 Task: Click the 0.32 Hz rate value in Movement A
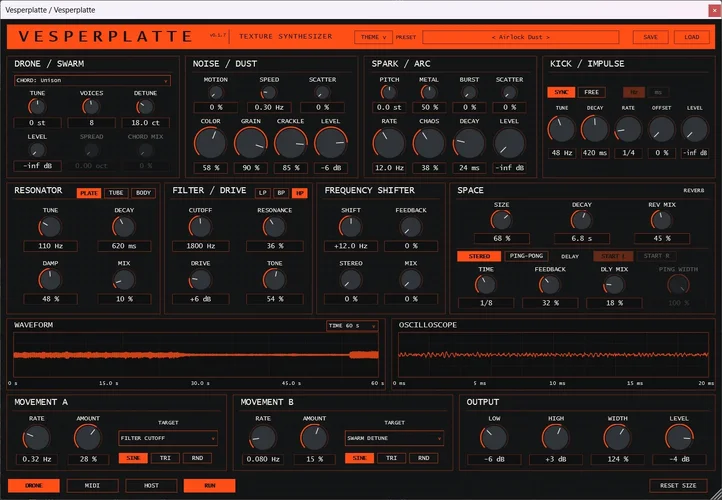37,459
